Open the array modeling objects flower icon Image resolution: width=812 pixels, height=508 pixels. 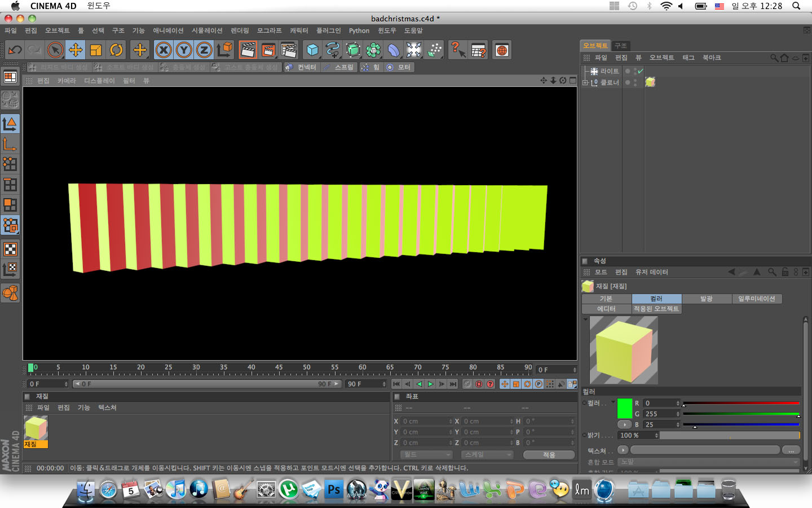pos(373,50)
